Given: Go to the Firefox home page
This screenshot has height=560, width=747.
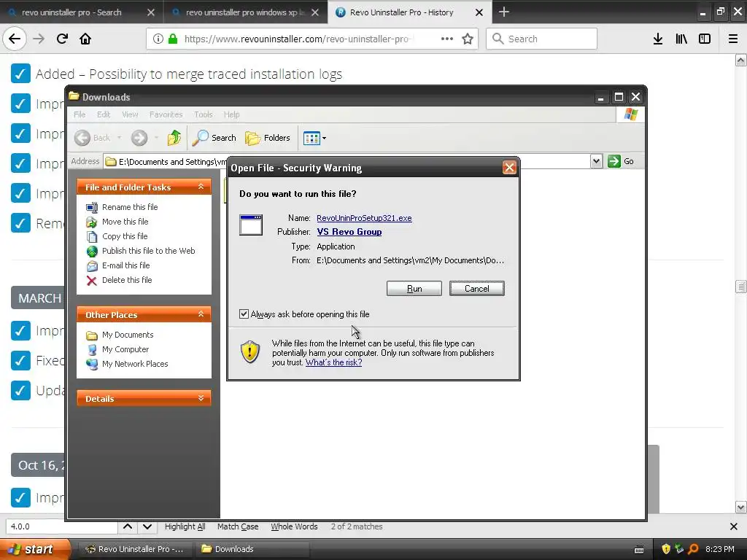Looking at the screenshot, I should 85,39.
